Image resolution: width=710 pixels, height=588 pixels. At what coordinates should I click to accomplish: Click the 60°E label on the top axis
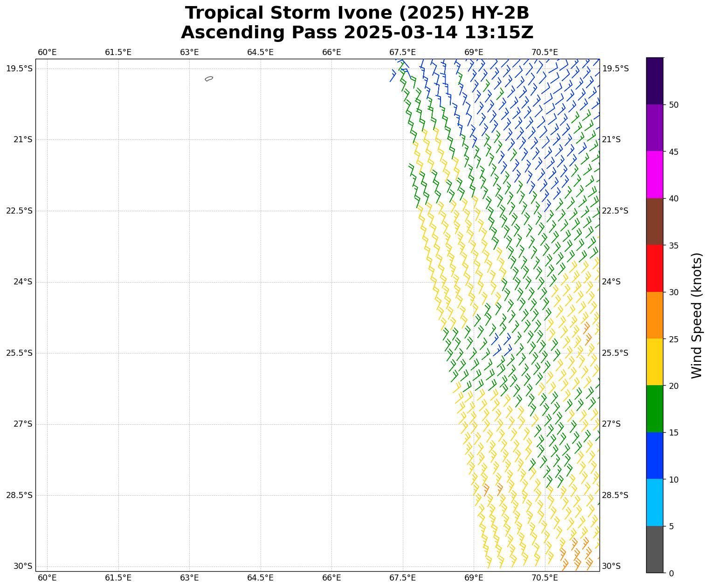47,52
